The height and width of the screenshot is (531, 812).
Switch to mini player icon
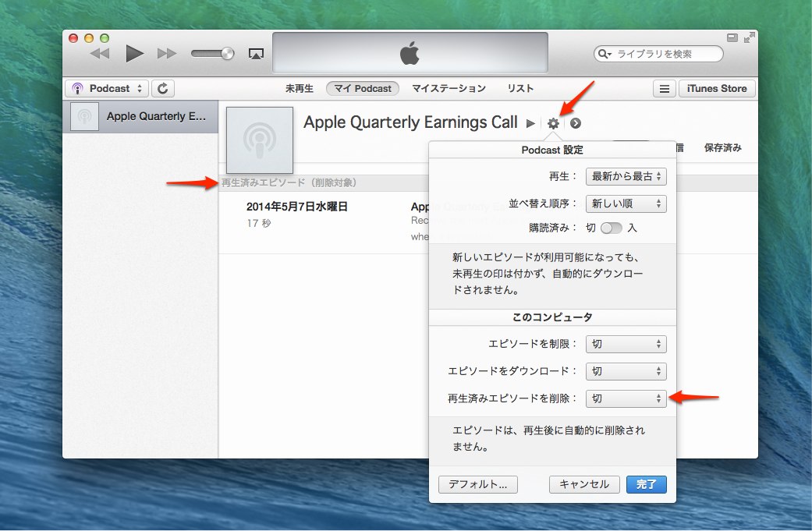click(x=732, y=37)
